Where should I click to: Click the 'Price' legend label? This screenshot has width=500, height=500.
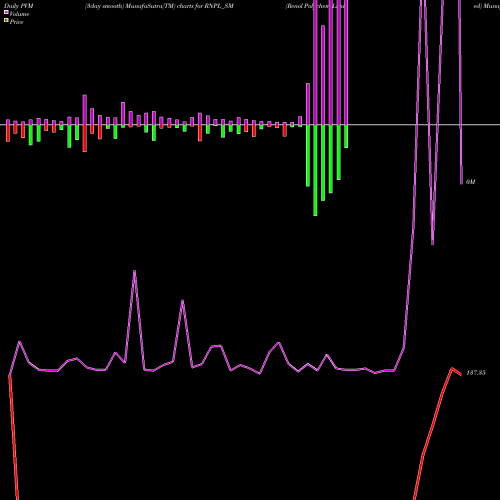[x=16, y=22]
